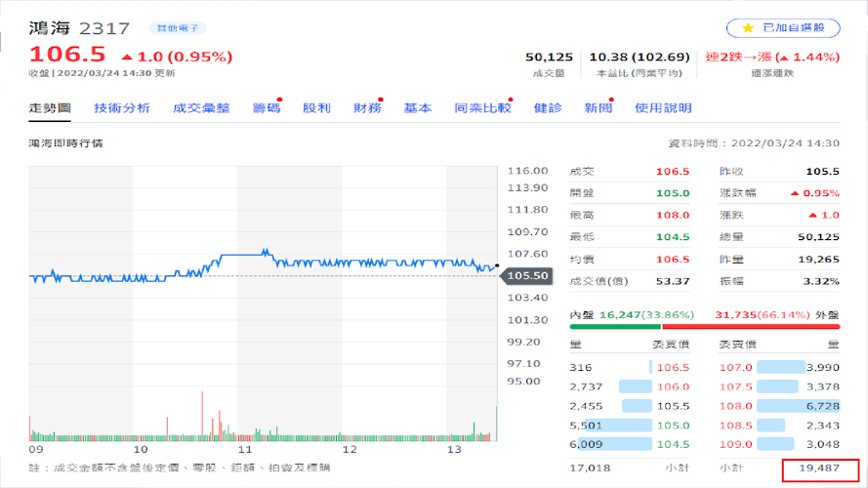Click the 最高 value 108.0
The height and width of the screenshot is (488, 868).
coord(673,216)
